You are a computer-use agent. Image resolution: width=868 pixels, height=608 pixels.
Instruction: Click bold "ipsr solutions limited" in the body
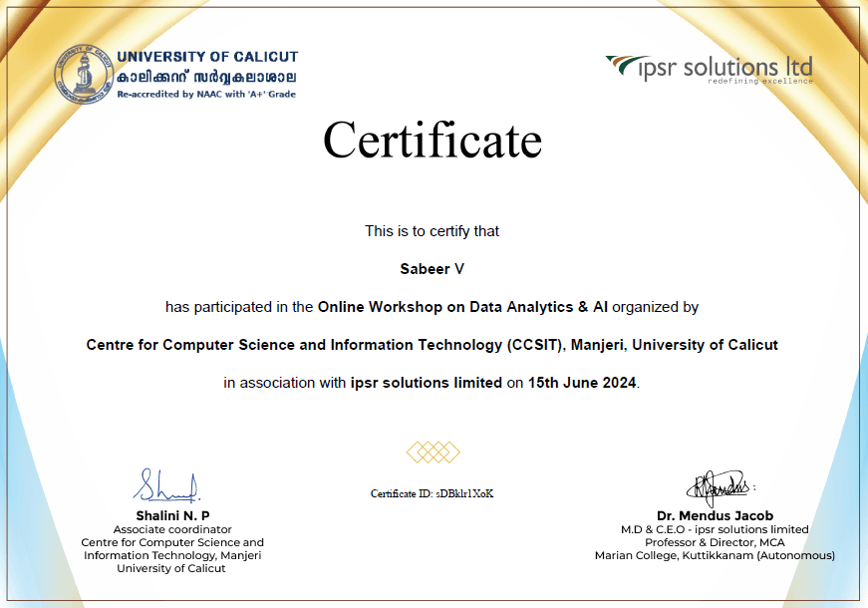pyautogui.click(x=427, y=383)
